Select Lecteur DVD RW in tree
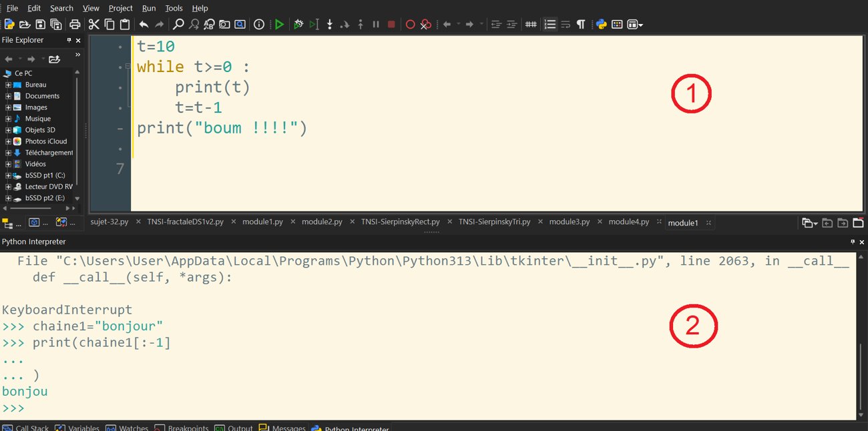This screenshot has width=868, height=431. tap(49, 187)
